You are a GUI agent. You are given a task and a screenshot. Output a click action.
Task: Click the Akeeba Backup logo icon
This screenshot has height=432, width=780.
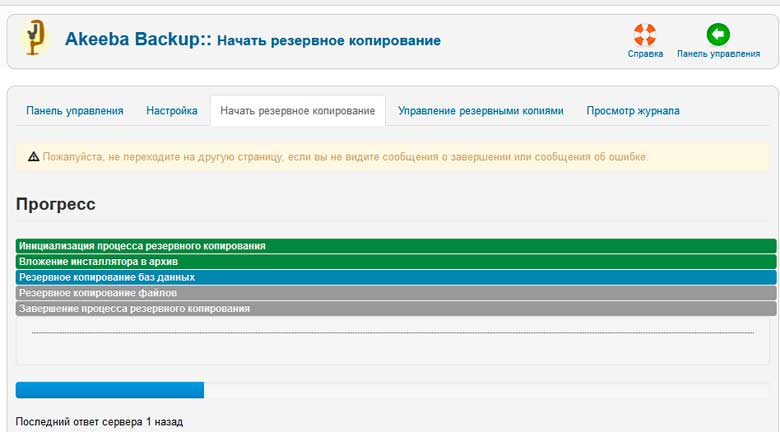pyautogui.click(x=35, y=37)
